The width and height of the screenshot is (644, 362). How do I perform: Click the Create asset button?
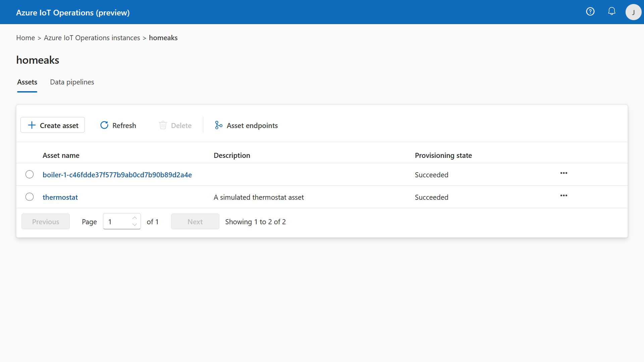(53, 125)
